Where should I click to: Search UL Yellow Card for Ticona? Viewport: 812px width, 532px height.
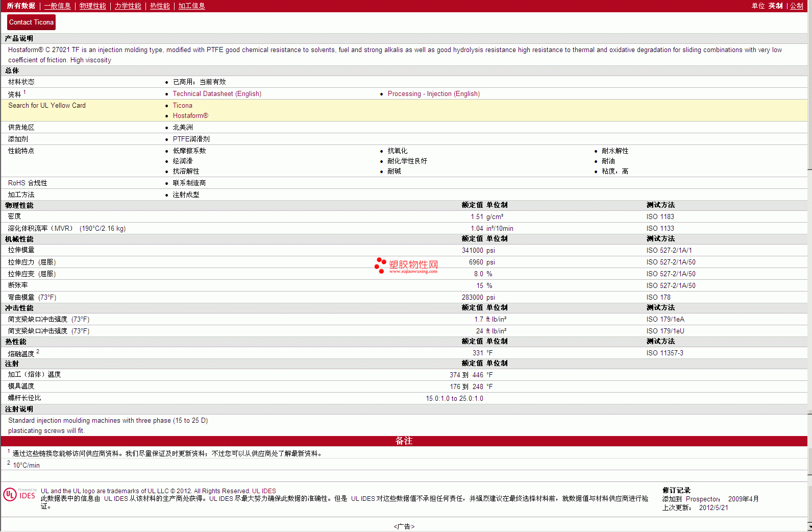(x=182, y=106)
